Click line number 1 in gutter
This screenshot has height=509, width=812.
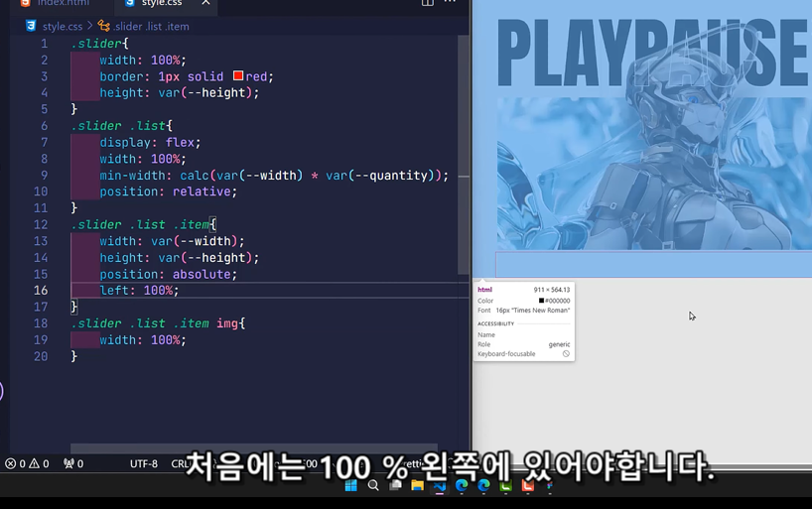(x=44, y=44)
